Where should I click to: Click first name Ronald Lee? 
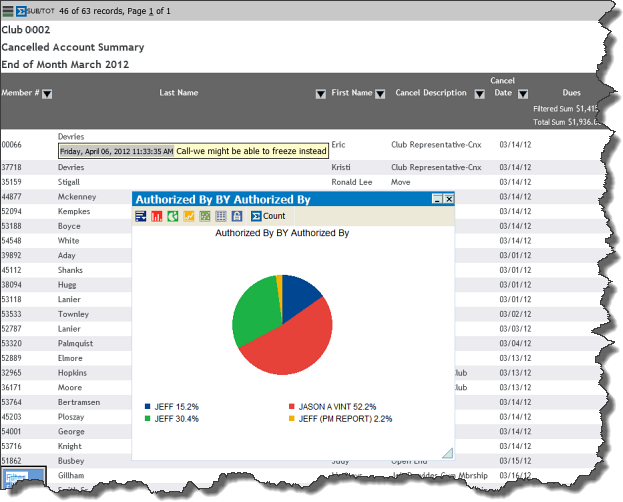[x=352, y=182]
